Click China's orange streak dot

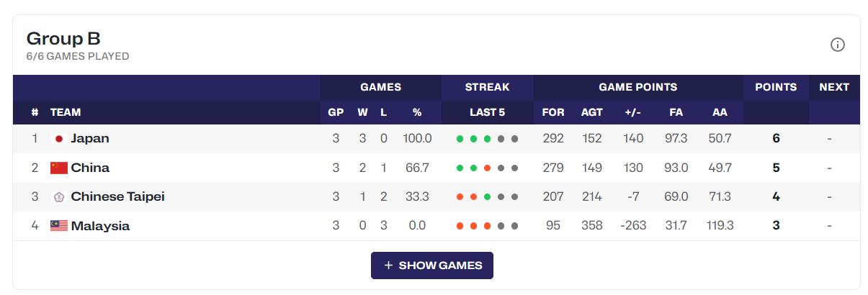pos(487,168)
